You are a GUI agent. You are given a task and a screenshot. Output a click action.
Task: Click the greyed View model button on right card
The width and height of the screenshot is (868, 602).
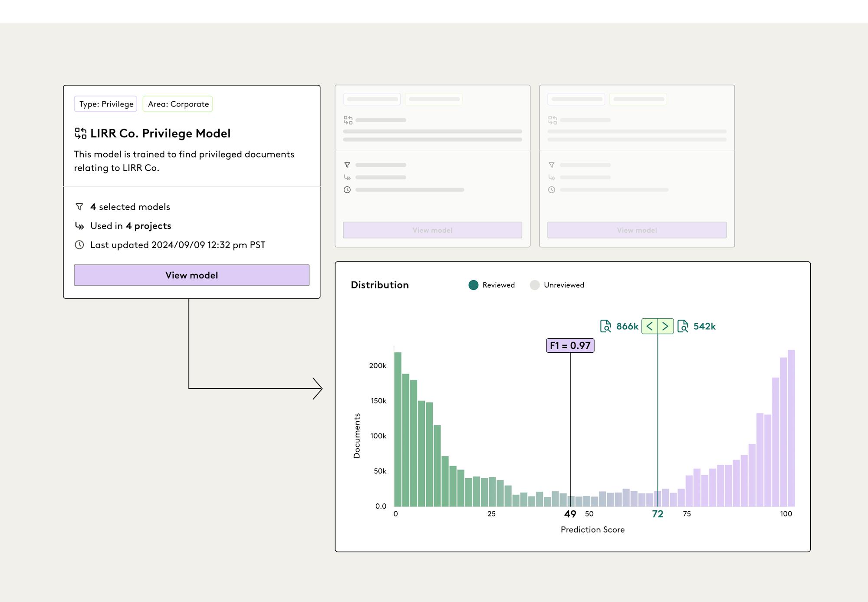[x=637, y=230]
